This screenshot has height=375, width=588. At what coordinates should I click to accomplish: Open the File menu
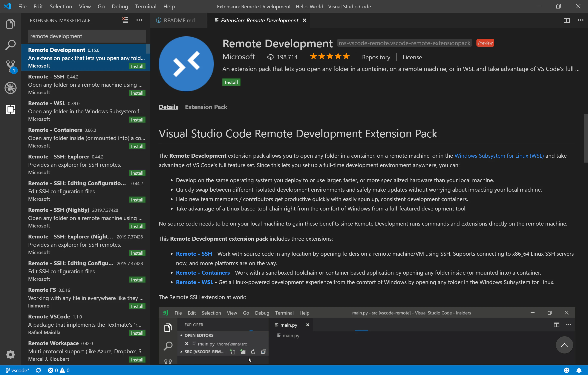click(x=22, y=6)
